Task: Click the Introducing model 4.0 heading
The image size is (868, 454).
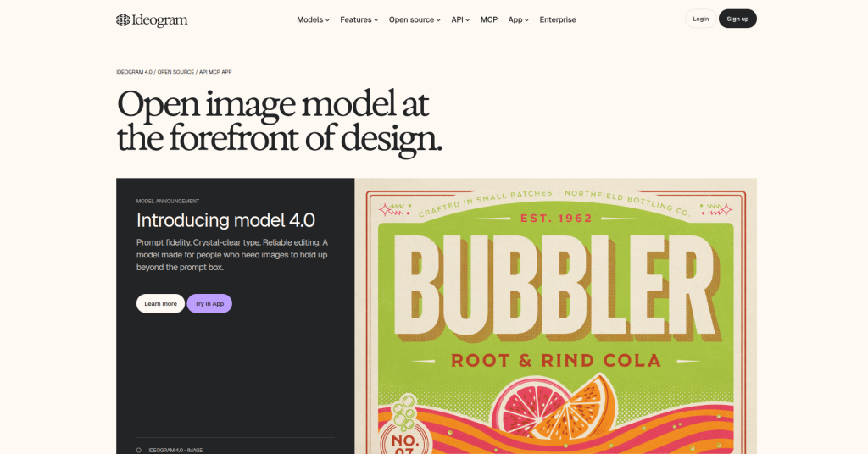Action: pyautogui.click(x=225, y=220)
